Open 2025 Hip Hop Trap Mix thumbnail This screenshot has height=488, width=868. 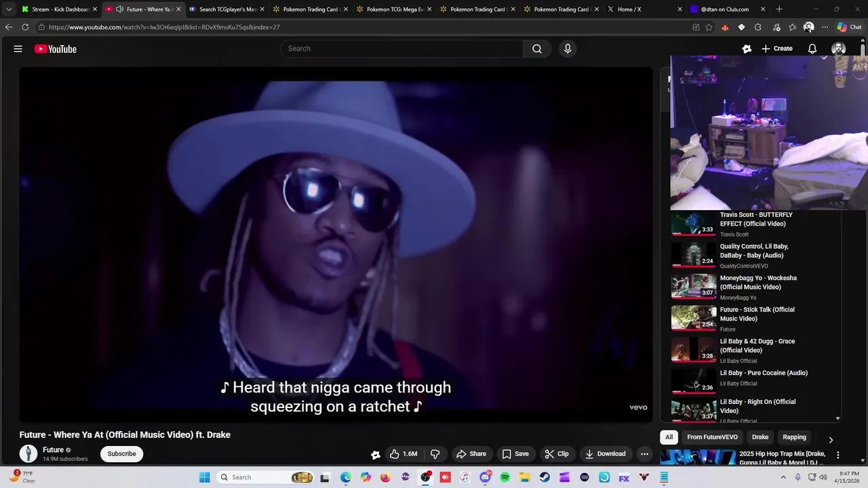tap(698, 457)
